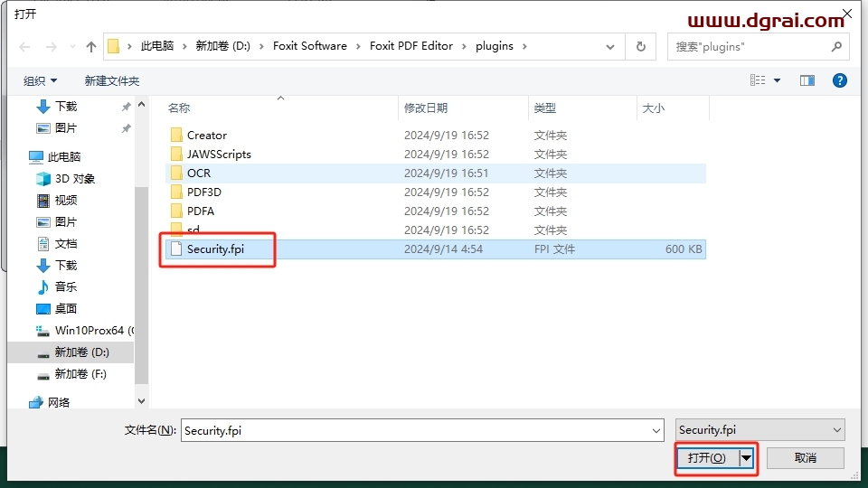The height and width of the screenshot is (488, 868).
Task: Open 3D 对象 in navigation pane
Action: click(x=75, y=179)
